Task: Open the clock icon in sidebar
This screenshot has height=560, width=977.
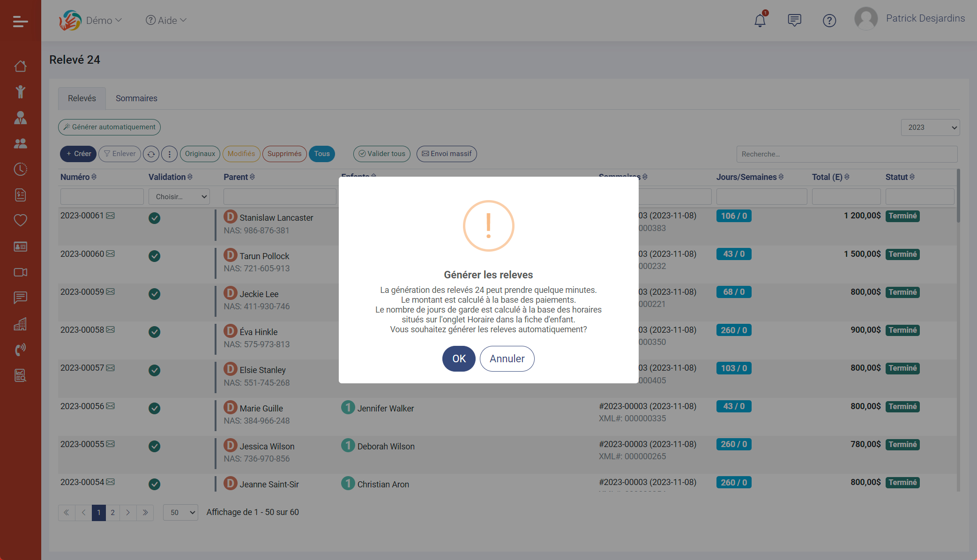Action: pos(20,169)
